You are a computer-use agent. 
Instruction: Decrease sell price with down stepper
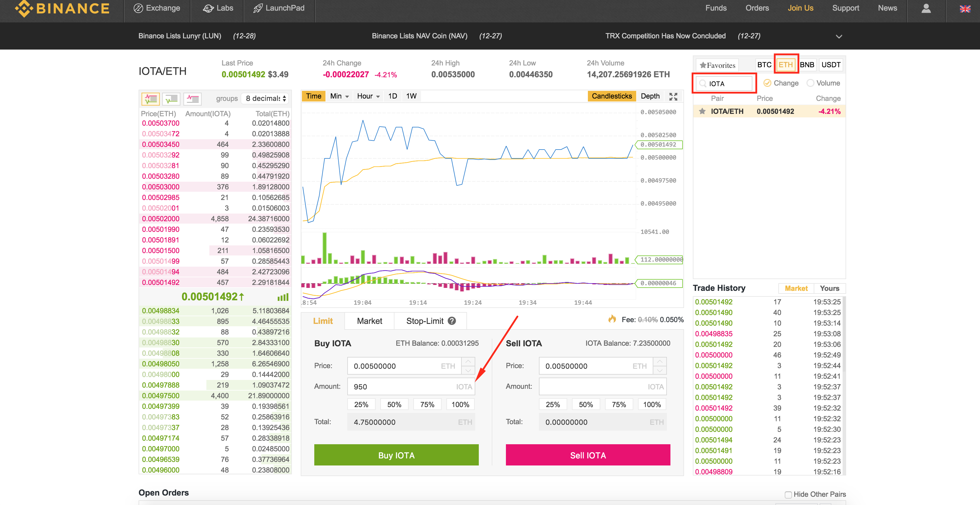[x=660, y=370]
